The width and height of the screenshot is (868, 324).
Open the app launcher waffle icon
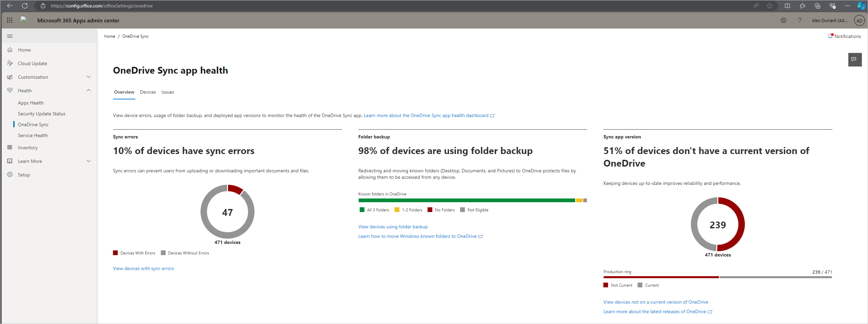coord(10,20)
